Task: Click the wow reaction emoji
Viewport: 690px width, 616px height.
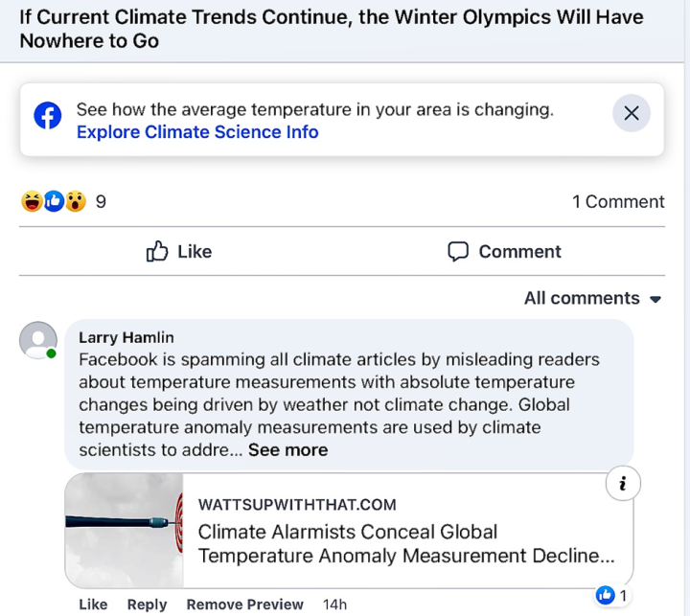Action: 76,201
